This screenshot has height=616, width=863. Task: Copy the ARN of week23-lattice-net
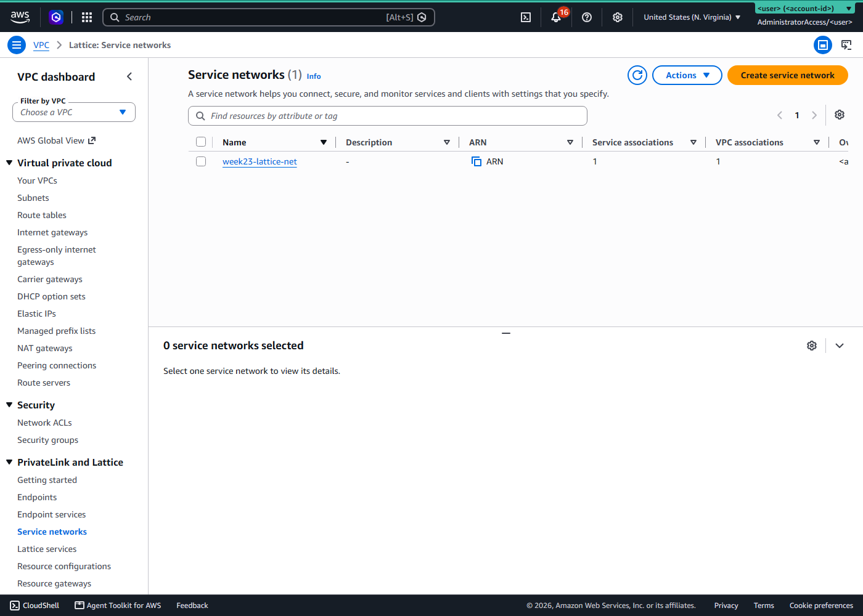click(476, 161)
